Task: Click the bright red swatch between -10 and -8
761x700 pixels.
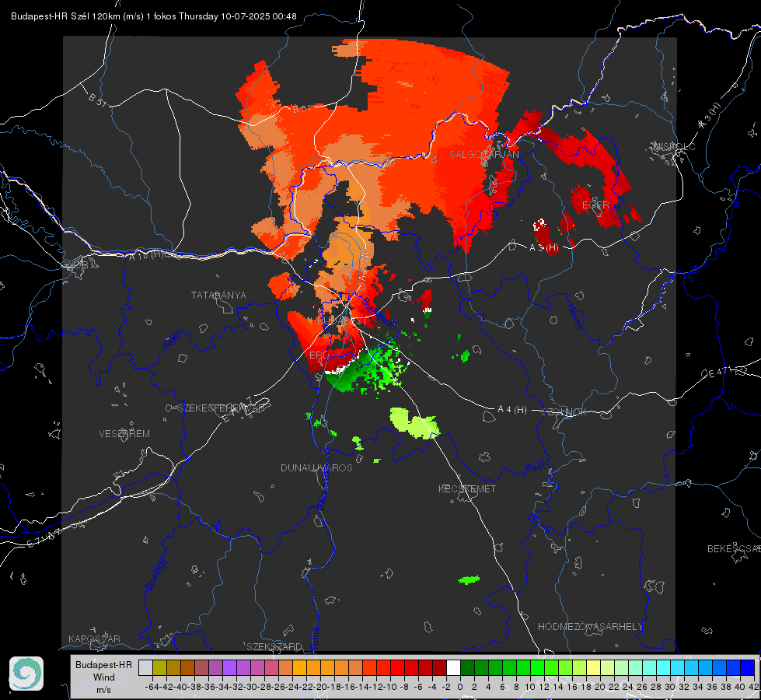Action: click(x=397, y=667)
